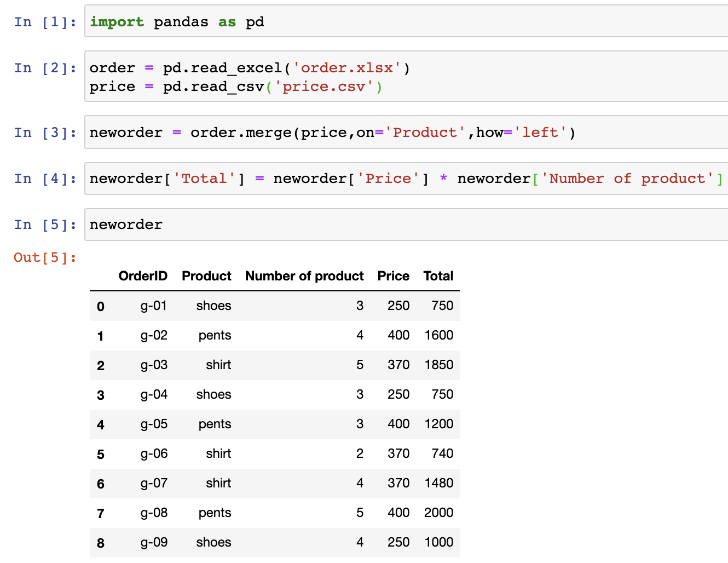Select the In [4] prompt label
Screen dimensions: 728x563
(45, 179)
